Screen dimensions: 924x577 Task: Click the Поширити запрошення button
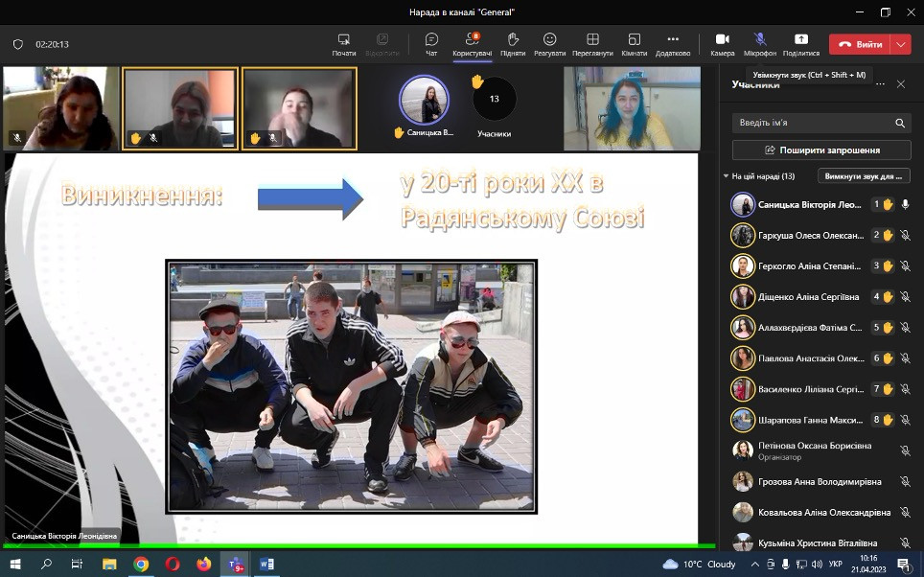[820, 150]
